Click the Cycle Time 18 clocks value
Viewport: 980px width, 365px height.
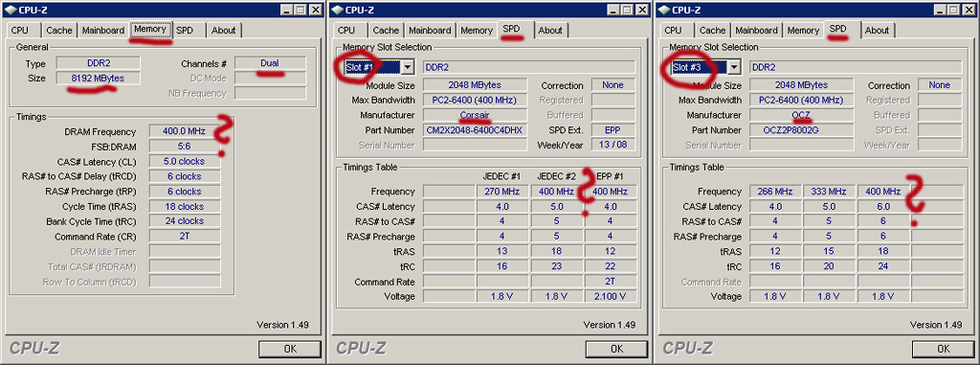pyautogui.click(x=185, y=207)
